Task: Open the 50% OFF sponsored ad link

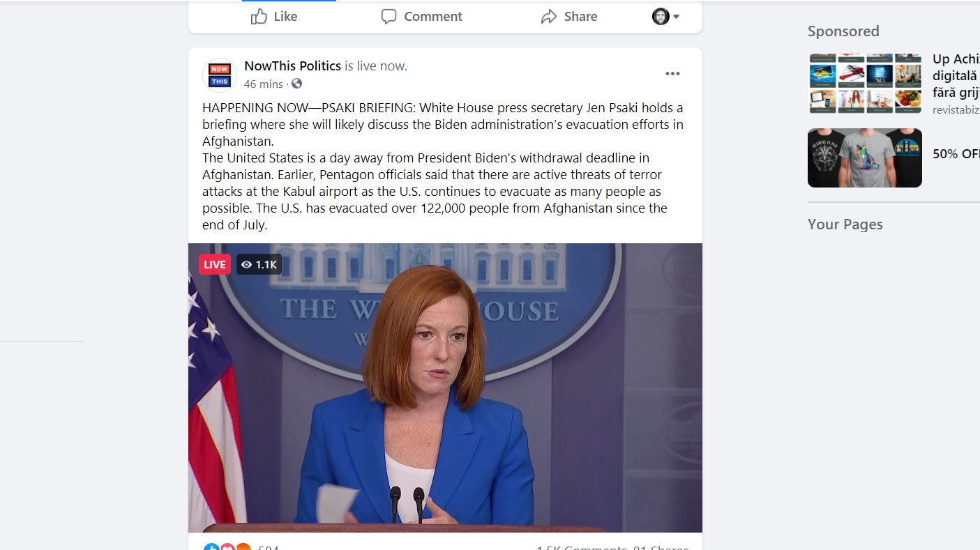Action: tap(956, 154)
